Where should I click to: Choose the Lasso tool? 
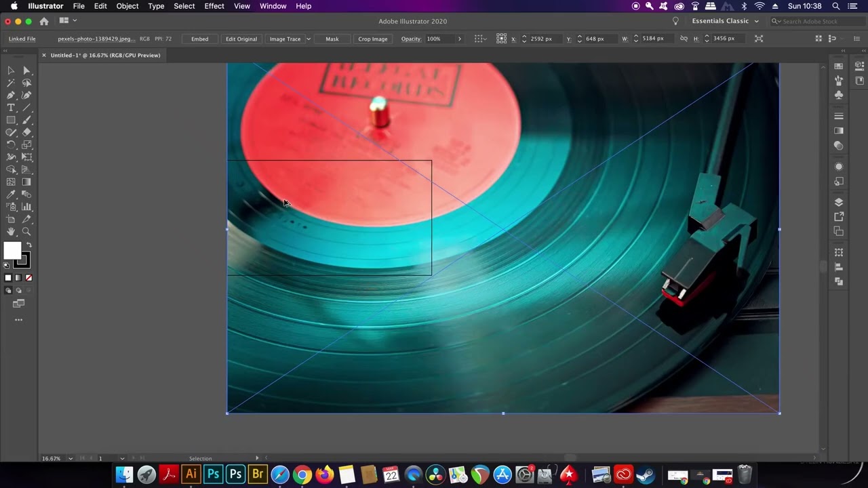click(26, 83)
